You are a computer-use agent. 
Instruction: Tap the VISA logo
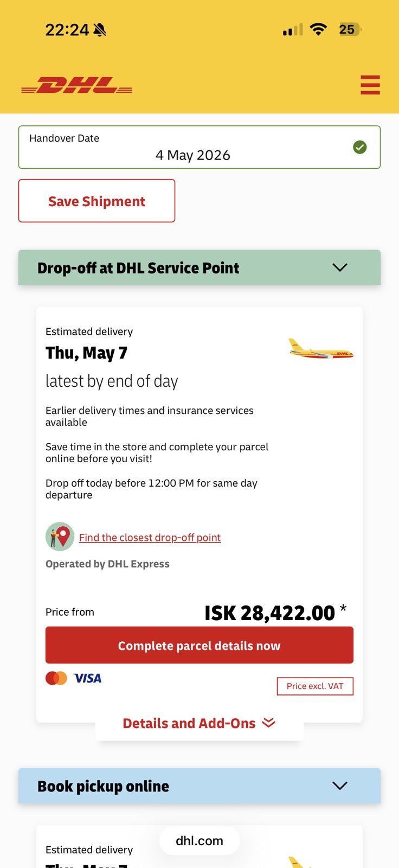tap(87, 678)
